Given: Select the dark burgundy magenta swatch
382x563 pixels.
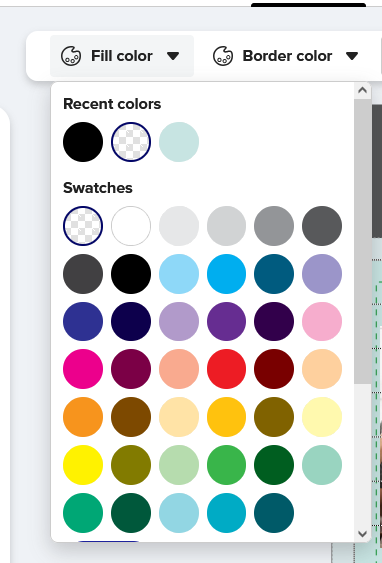Looking at the screenshot, I should [x=131, y=369].
